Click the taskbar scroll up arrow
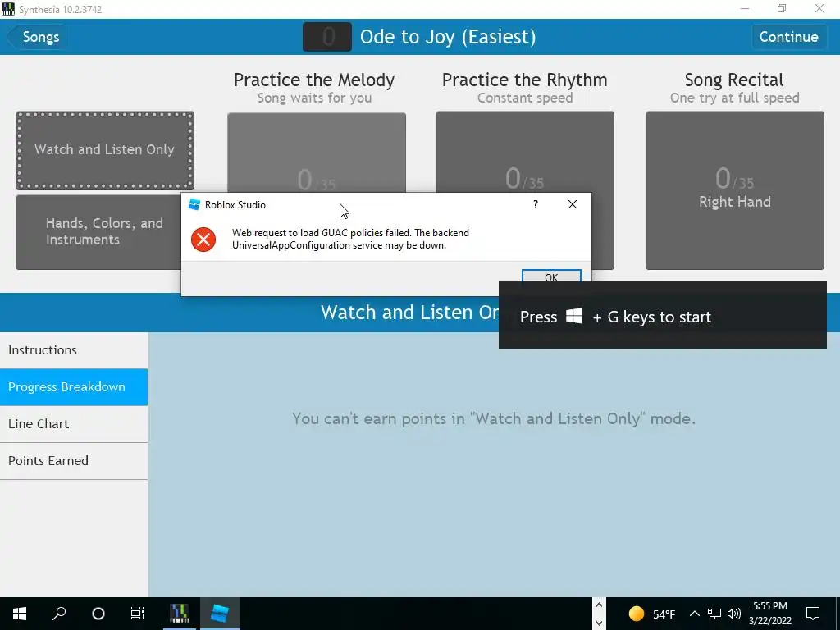Viewport: 840px width, 630px height. (x=599, y=605)
